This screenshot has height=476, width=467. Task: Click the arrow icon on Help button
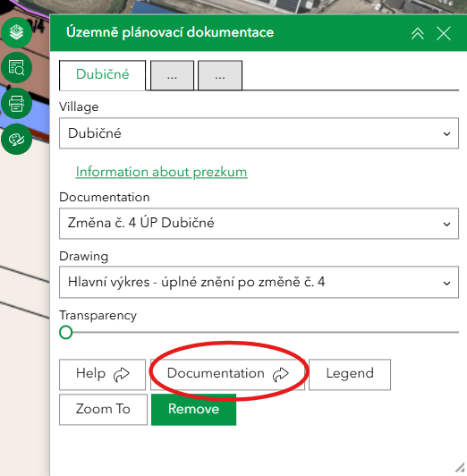point(122,374)
